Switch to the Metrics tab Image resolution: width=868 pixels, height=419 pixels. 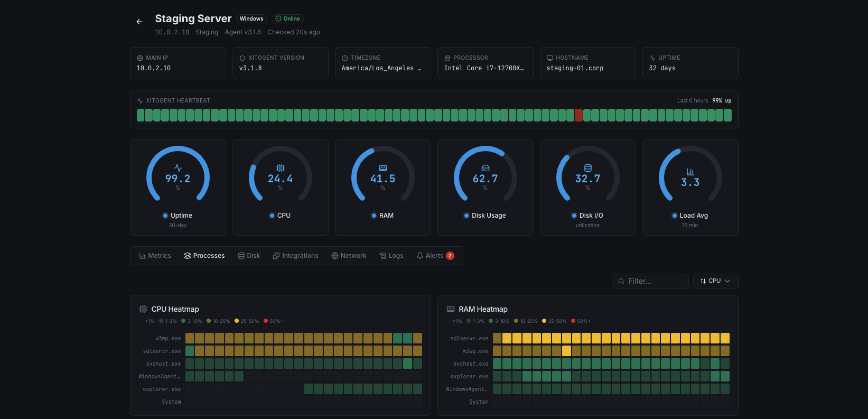coord(155,256)
